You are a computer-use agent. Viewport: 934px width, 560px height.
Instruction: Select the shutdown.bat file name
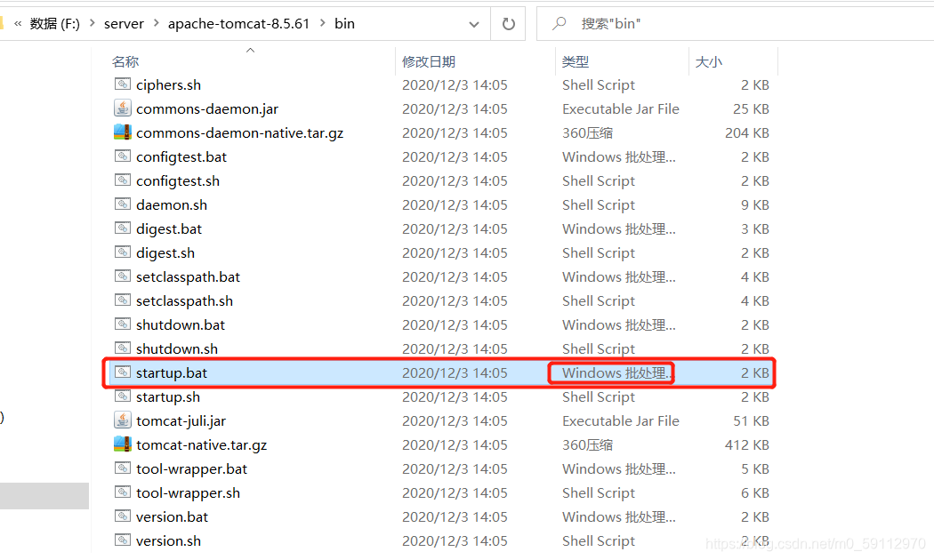(181, 325)
